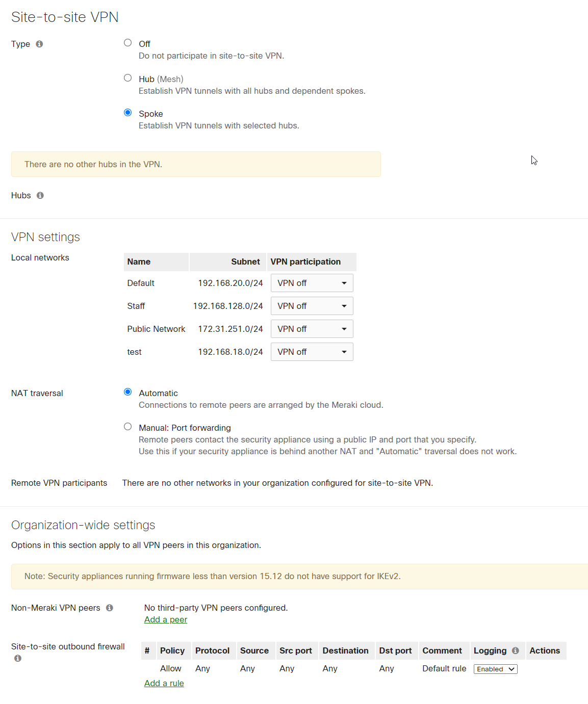The height and width of the screenshot is (704, 588).
Task: Click subnet 192.168.128.0/24 cell
Action: coord(228,306)
